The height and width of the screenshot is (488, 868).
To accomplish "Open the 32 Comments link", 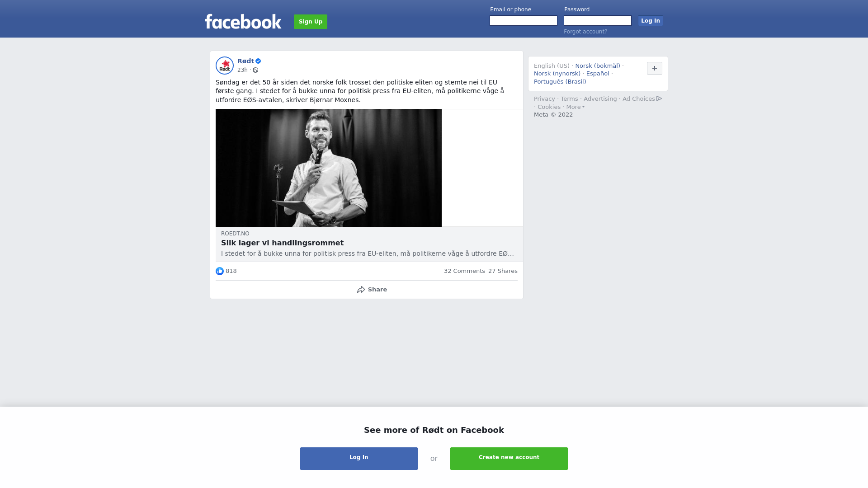I will (x=464, y=271).
